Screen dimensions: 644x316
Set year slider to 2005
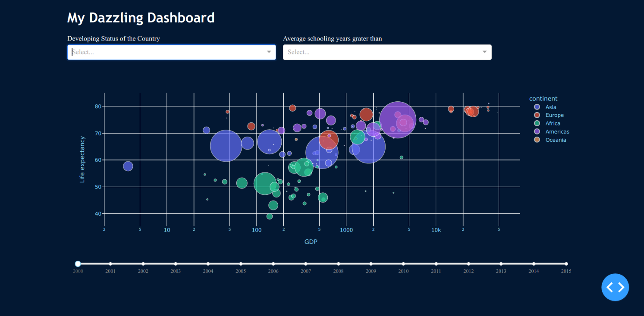click(241, 264)
